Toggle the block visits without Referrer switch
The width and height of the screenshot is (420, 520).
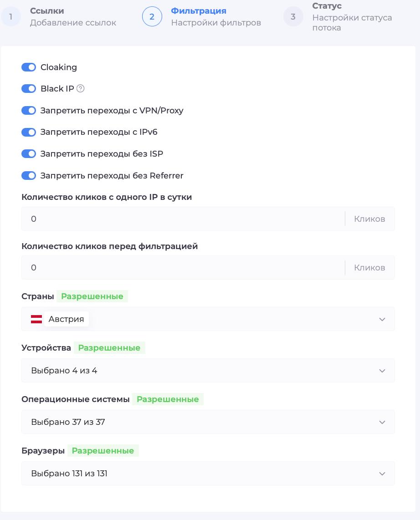coord(29,175)
